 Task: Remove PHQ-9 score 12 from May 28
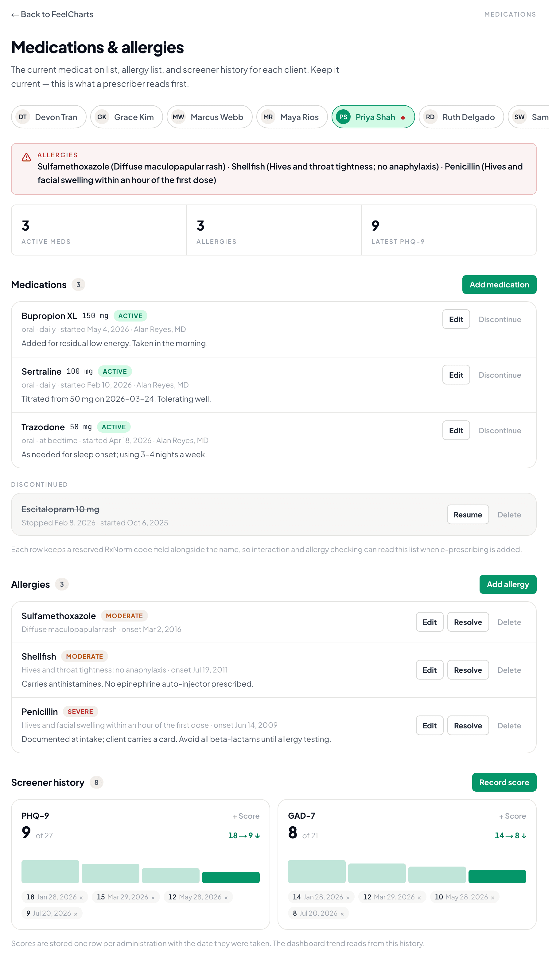[226, 898]
